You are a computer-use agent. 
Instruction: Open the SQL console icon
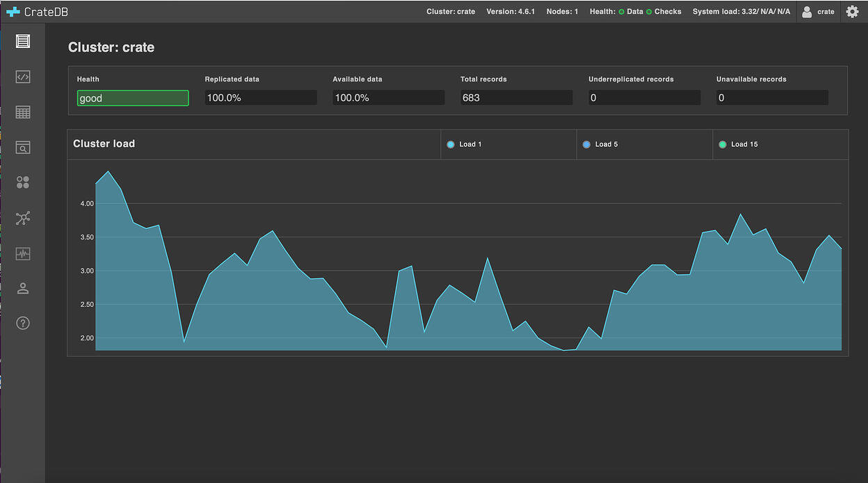[x=23, y=77]
